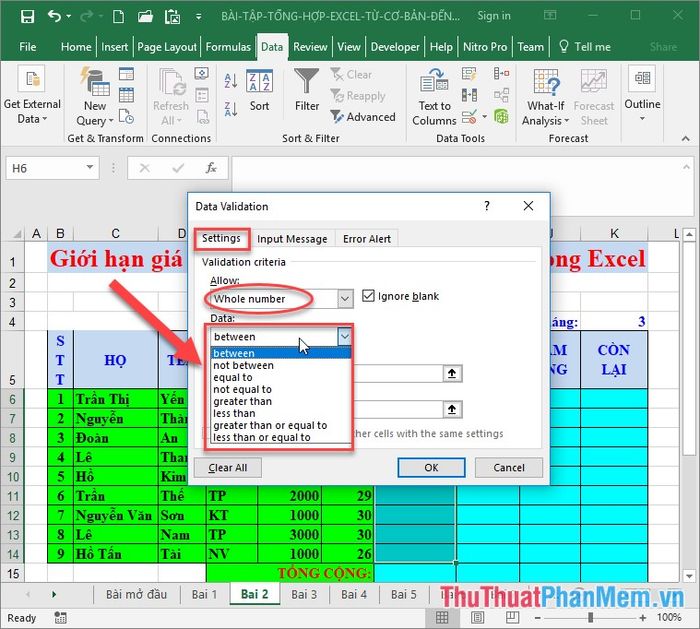
Task: Open Data Validation ribbon icon
Action: pyautogui.click(x=469, y=117)
